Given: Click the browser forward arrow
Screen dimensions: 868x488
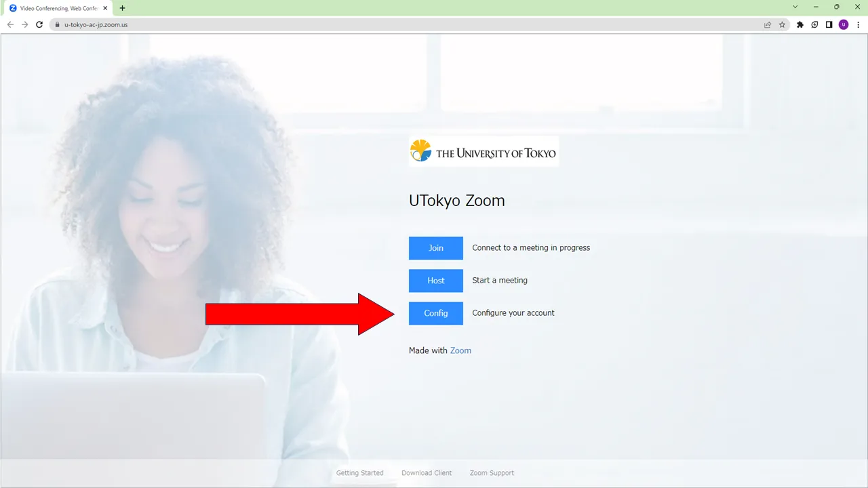Looking at the screenshot, I should (24, 24).
